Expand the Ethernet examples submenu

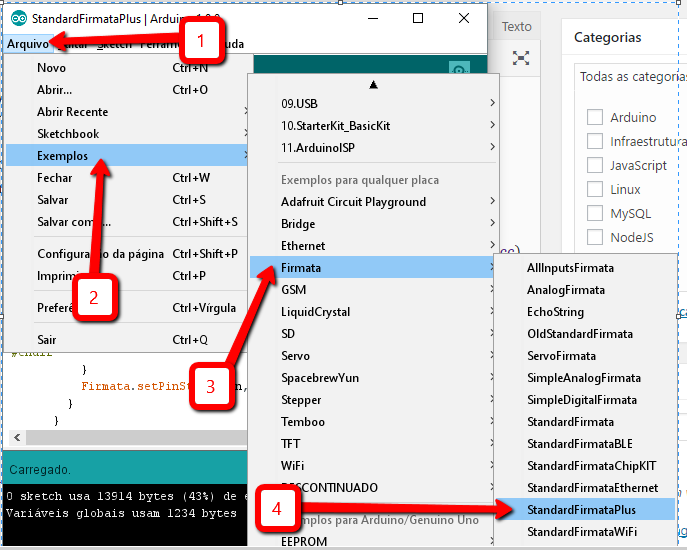pyautogui.click(x=374, y=245)
